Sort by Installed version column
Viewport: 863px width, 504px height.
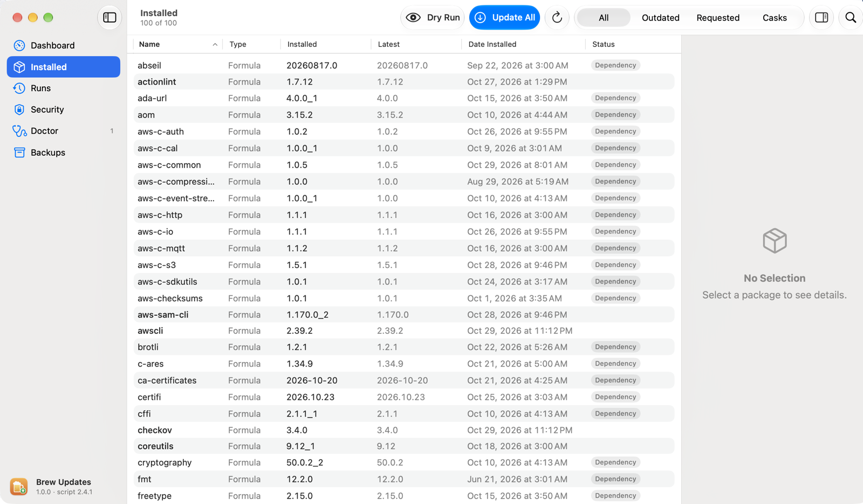tap(326, 44)
